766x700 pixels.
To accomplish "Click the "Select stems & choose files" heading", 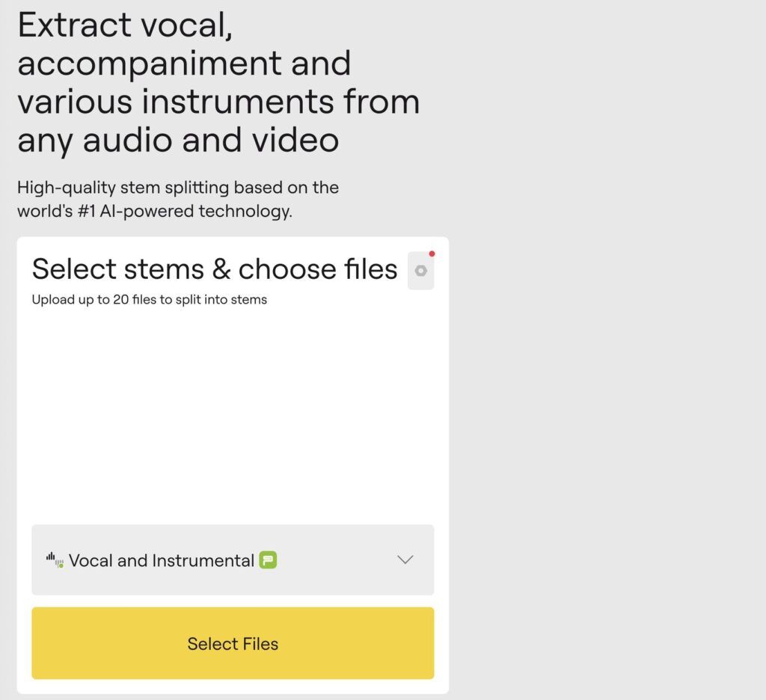I will [x=215, y=269].
